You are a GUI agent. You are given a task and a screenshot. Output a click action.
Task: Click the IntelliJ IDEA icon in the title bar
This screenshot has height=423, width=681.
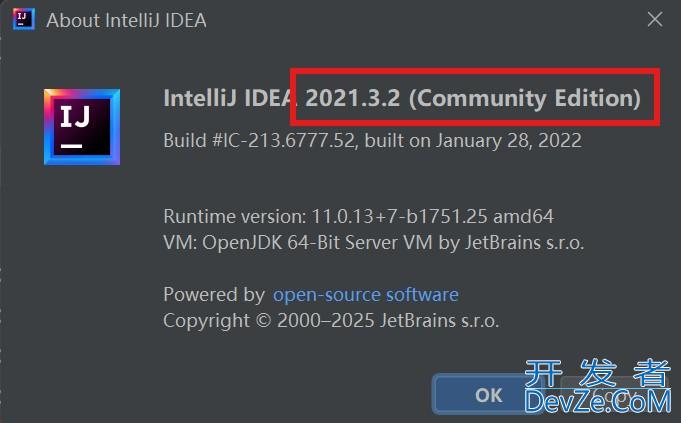[23, 19]
